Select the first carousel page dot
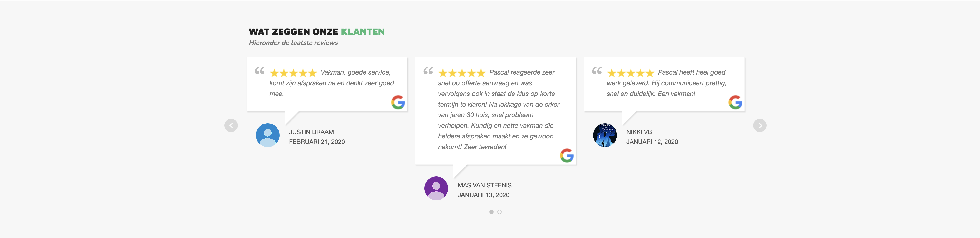 [x=491, y=212]
